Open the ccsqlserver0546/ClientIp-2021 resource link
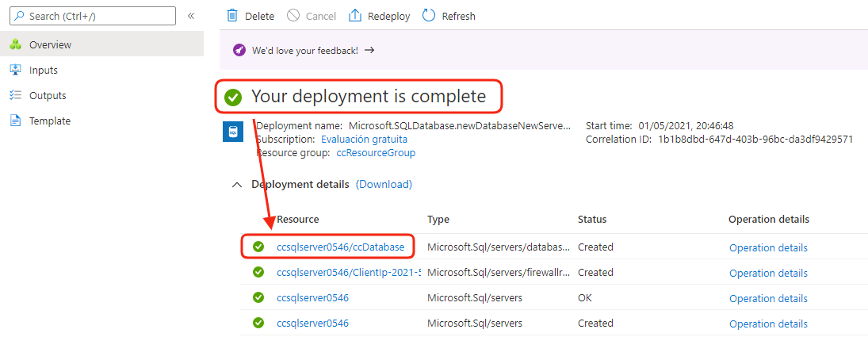Screen dimensions: 868x337 349,273
